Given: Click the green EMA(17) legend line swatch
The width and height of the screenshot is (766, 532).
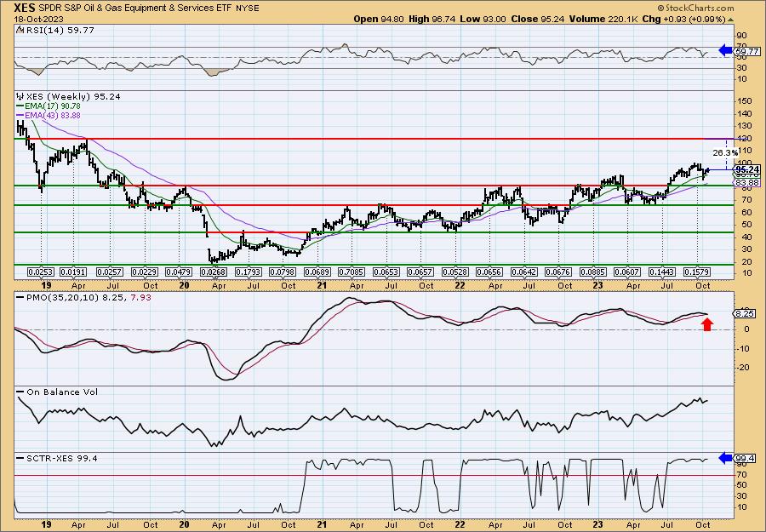Looking at the screenshot, I should pos(19,106).
